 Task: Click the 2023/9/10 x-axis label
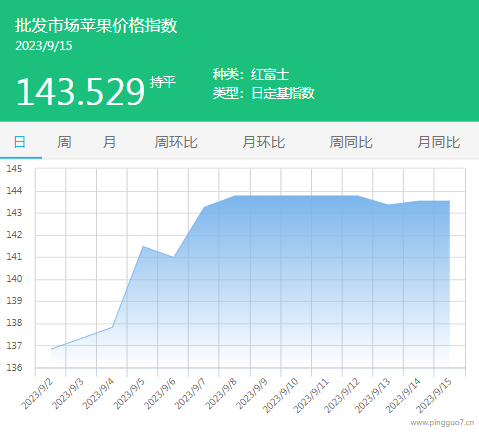(x=280, y=396)
